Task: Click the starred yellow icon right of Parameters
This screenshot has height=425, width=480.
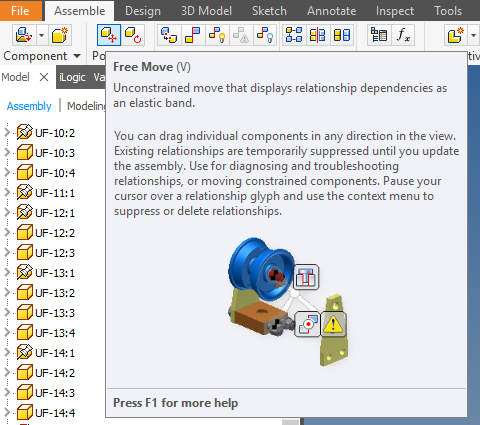Action: [456, 35]
